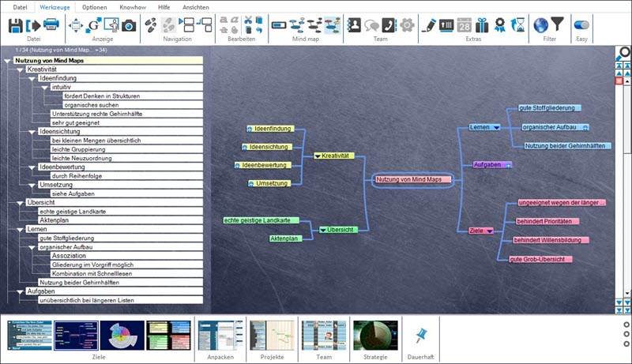Take a snapshot with the camera icon
Viewport: 632px width, 364px height.
[x=129, y=25]
